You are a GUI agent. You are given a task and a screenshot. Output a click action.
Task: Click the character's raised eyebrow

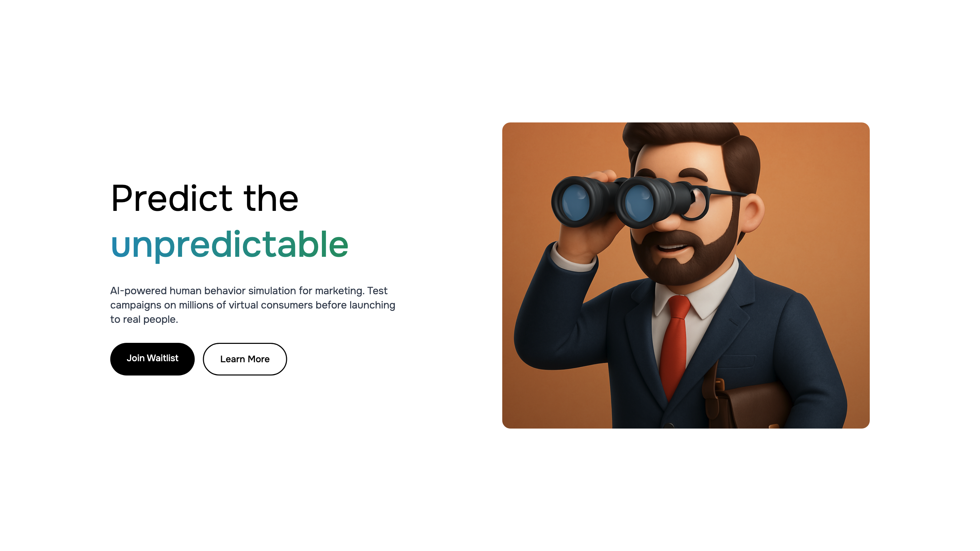pyautogui.click(x=693, y=174)
